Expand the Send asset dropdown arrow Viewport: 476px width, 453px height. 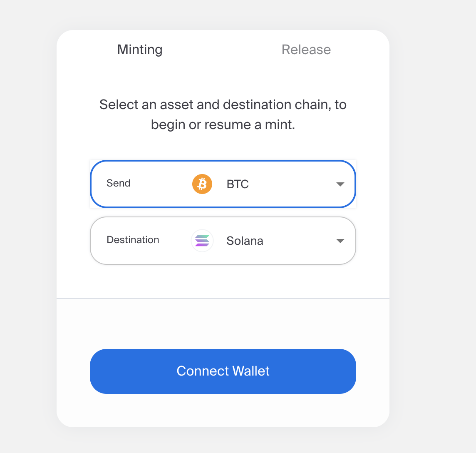tap(340, 184)
